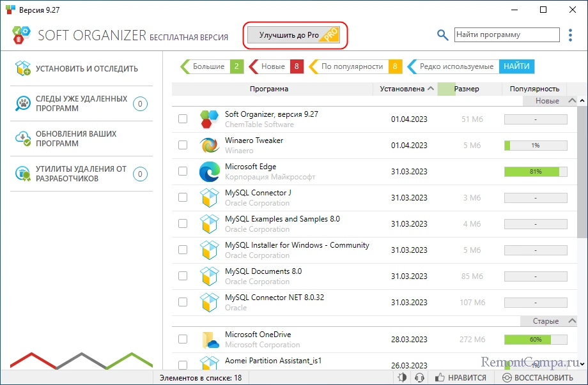Viewport: 588px width, 385px height.
Task: Collapse the Новые group
Action: [572, 101]
